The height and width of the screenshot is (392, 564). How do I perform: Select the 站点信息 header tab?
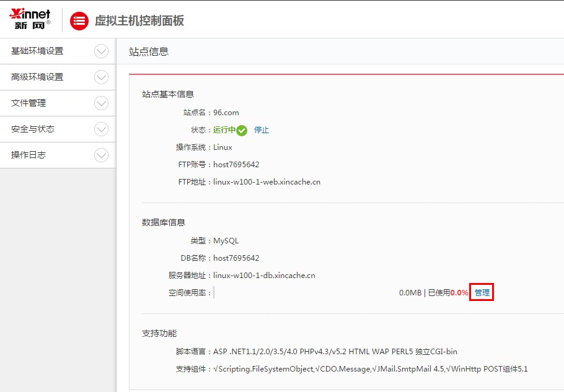click(149, 51)
